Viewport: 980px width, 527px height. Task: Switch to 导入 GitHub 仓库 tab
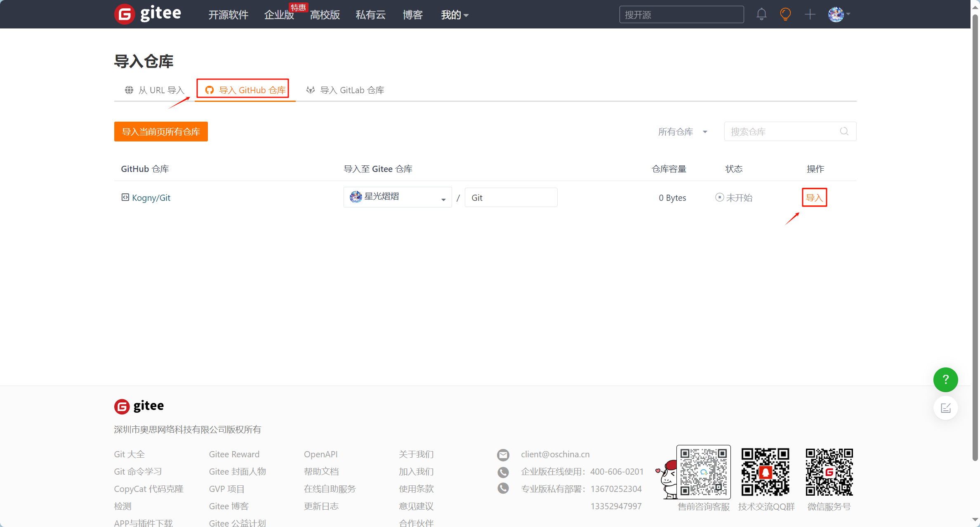click(x=245, y=90)
